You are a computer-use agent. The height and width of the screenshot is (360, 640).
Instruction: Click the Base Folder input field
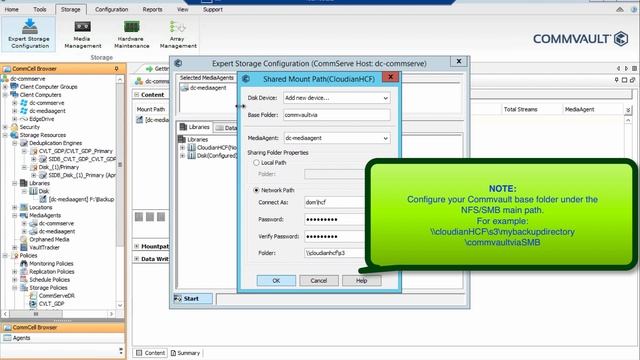coord(337,115)
